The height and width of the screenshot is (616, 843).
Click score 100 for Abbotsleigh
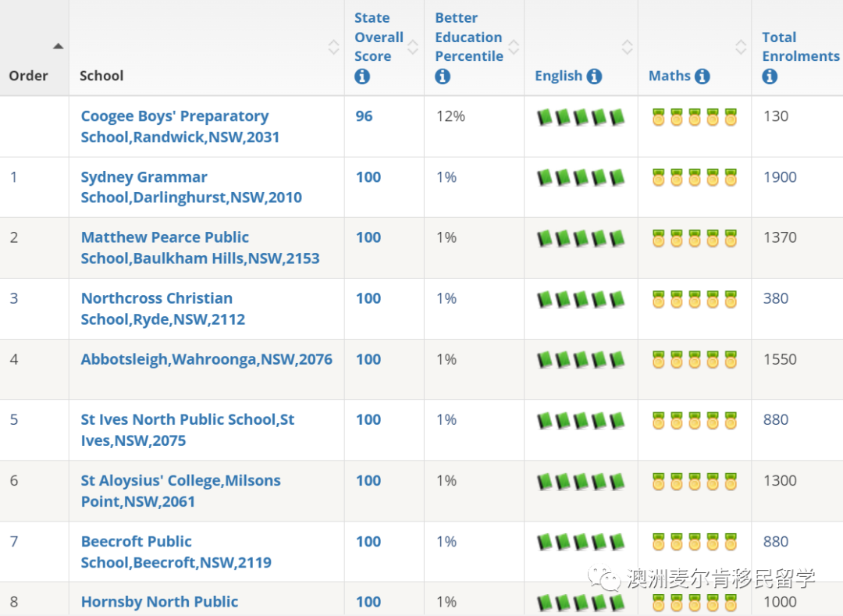[368, 360]
